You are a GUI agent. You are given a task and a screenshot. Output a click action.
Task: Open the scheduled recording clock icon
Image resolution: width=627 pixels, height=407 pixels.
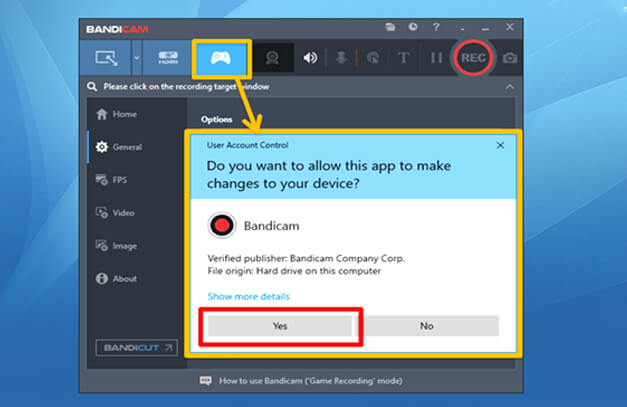tap(413, 27)
